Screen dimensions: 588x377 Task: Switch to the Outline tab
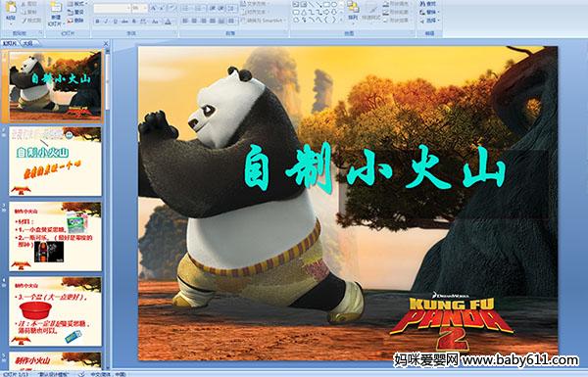click(x=28, y=43)
